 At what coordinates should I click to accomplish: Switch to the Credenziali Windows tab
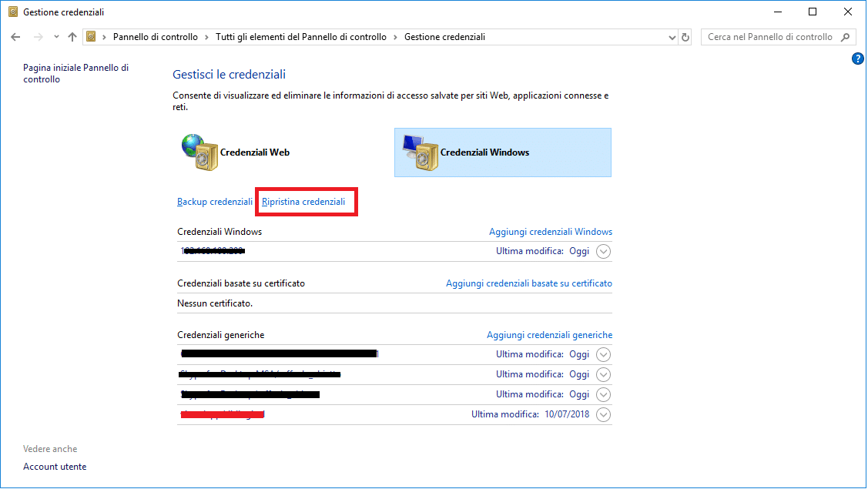click(503, 152)
